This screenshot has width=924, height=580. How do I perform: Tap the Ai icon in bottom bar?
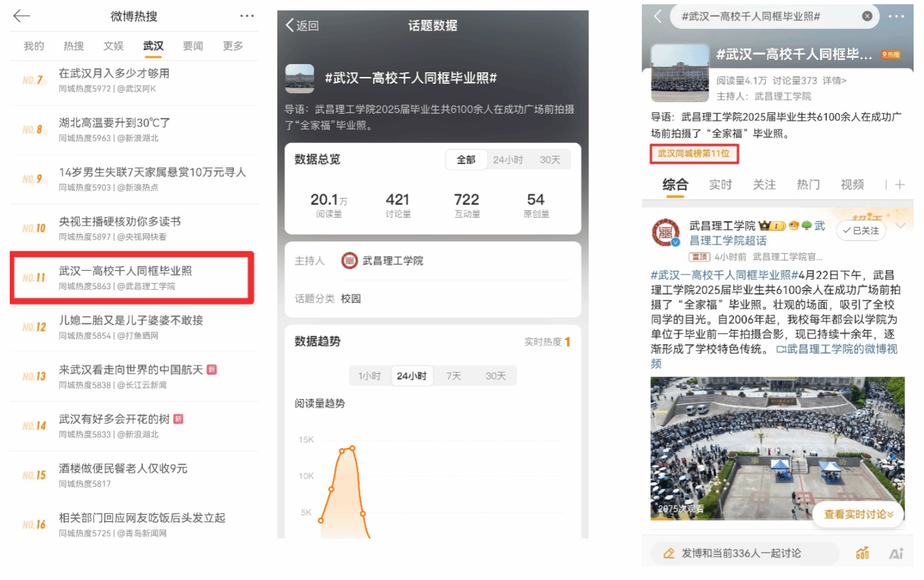(x=896, y=554)
